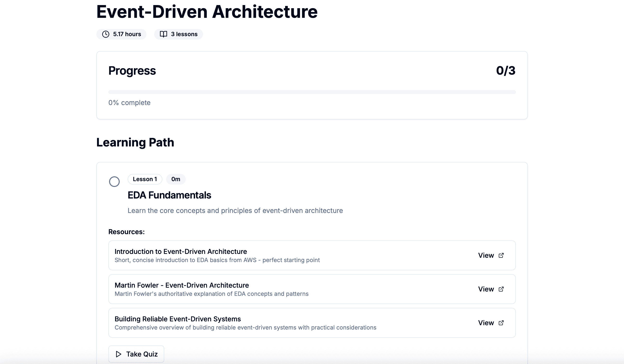Click the 0% complete label
Screen dimensions: 624x364
point(129,103)
